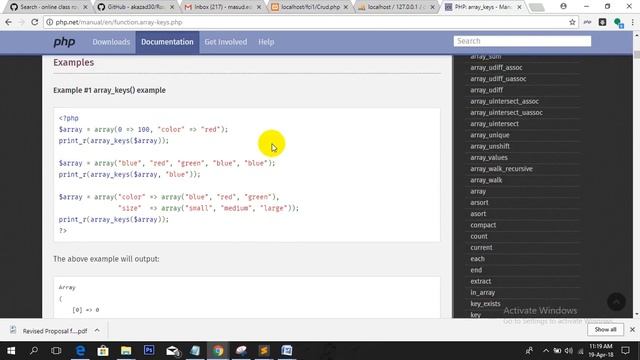Bookmark this page with star icon
640x360 pixels.
click(572, 22)
